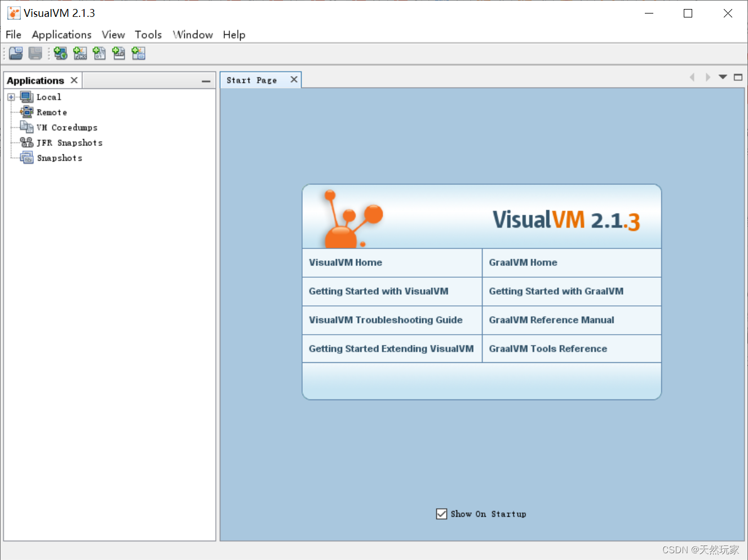748x560 pixels.
Task: Click the VisualVM icon in the title bar
Action: tap(14, 13)
